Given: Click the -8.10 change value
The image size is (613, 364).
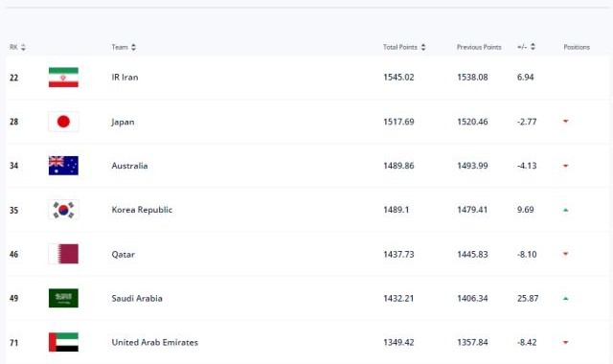Looking at the screenshot, I should (527, 254).
